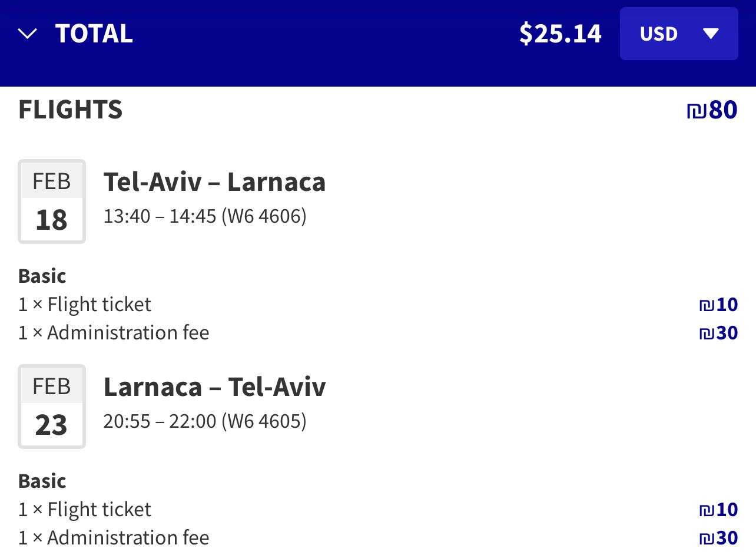Screen dimensions: 756x558
Task: Click the first Basic fare label
Action: [42, 276]
